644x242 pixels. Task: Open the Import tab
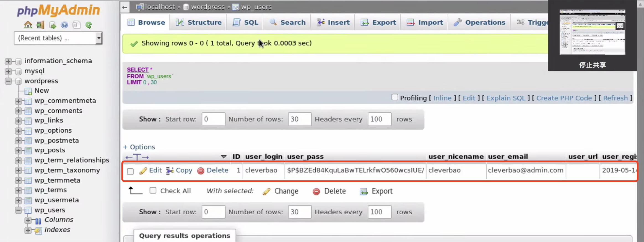point(425,22)
